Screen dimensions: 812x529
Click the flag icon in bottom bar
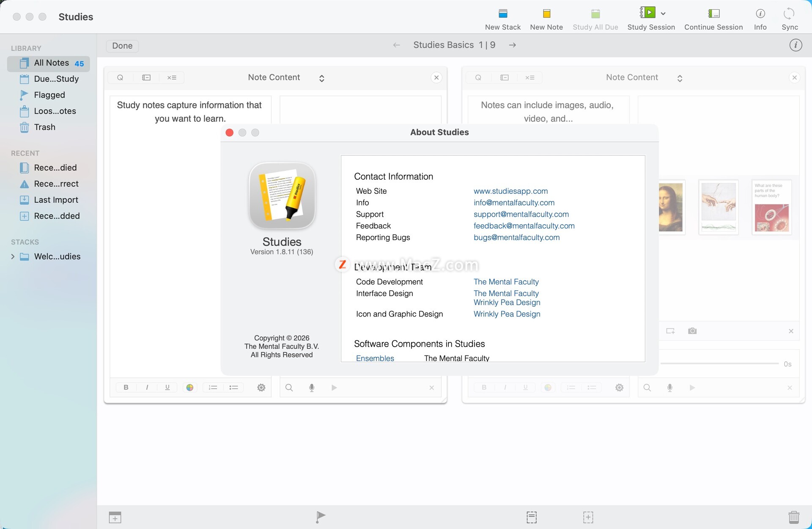coord(321,517)
